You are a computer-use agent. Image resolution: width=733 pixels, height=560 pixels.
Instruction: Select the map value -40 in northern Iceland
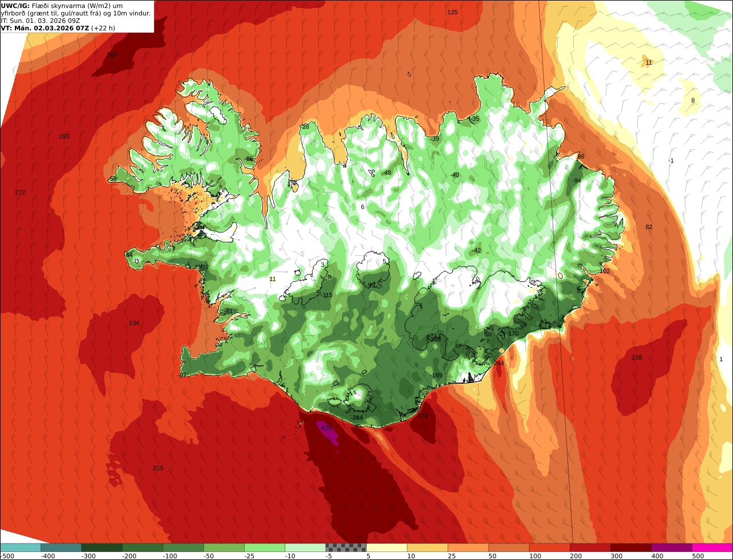[455, 175]
